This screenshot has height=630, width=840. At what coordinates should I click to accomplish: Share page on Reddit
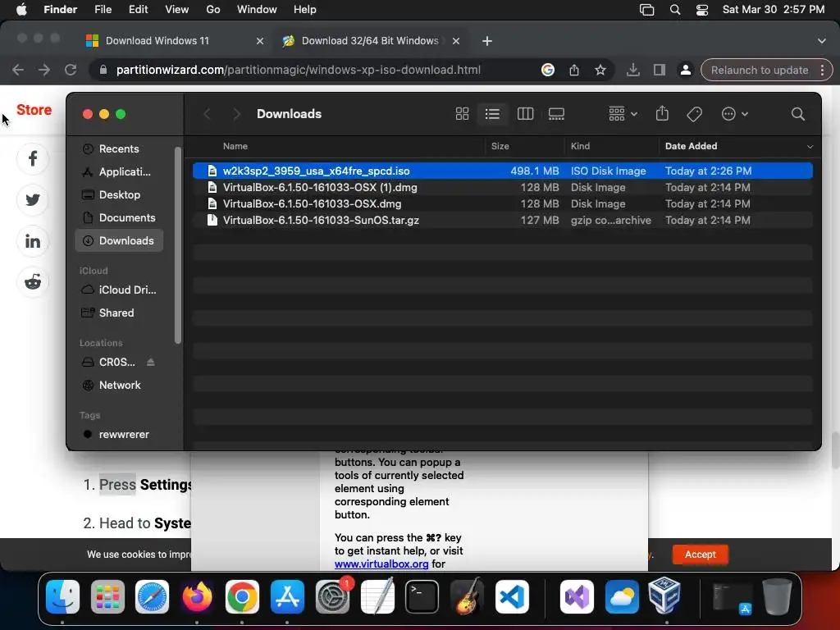coord(33,282)
